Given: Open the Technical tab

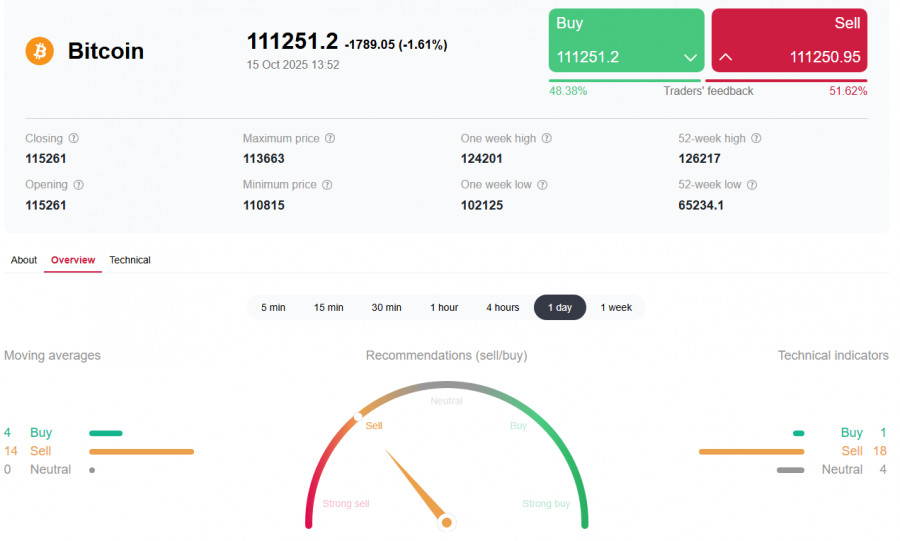Looking at the screenshot, I should pyautogui.click(x=130, y=260).
